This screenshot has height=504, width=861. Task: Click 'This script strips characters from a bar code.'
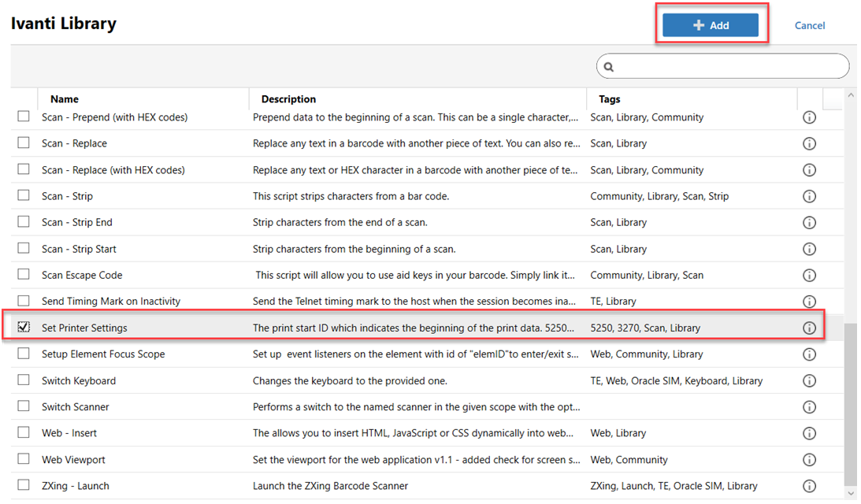coord(351,196)
